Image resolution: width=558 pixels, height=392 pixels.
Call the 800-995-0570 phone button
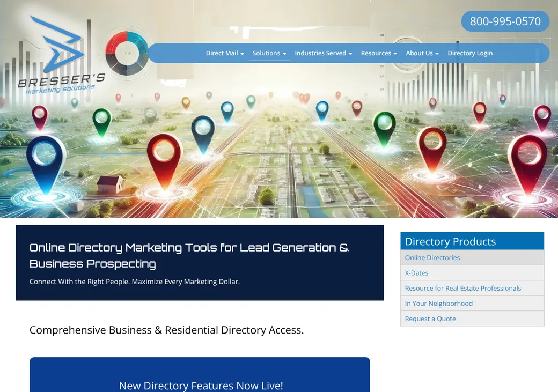[505, 21]
